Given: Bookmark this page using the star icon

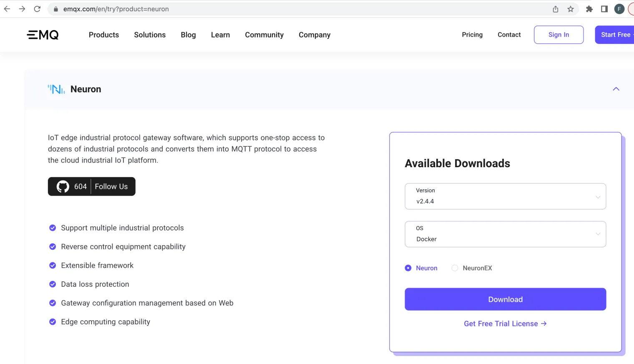Looking at the screenshot, I should 570,8.
